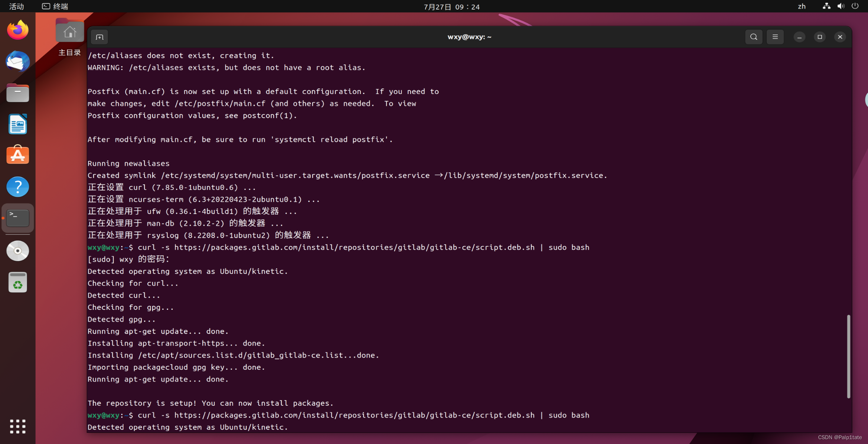The width and height of the screenshot is (868, 444).
Task: Show applications grid
Action: [x=17, y=426]
